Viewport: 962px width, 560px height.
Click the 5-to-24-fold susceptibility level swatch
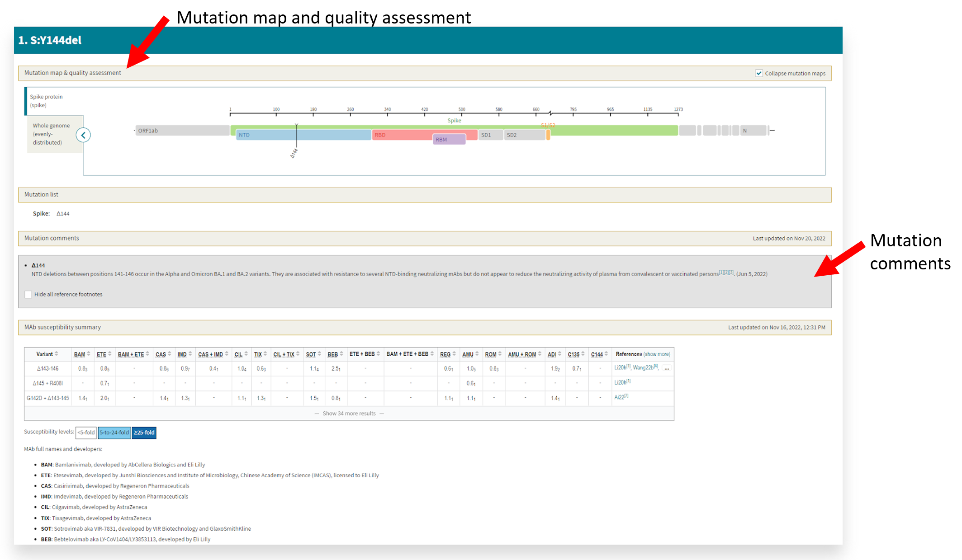tap(114, 433)
